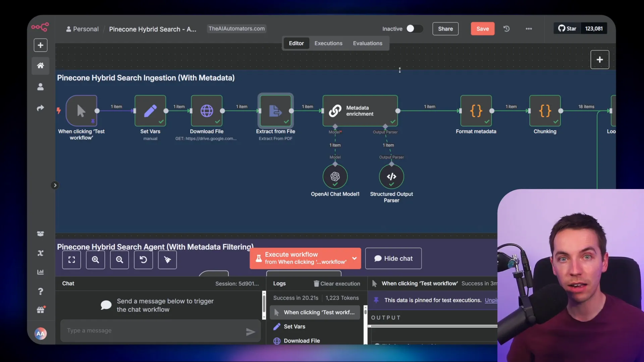
Task: Select the When clicking 'Test workflow' trigger node
Action: tap(82, 111)
